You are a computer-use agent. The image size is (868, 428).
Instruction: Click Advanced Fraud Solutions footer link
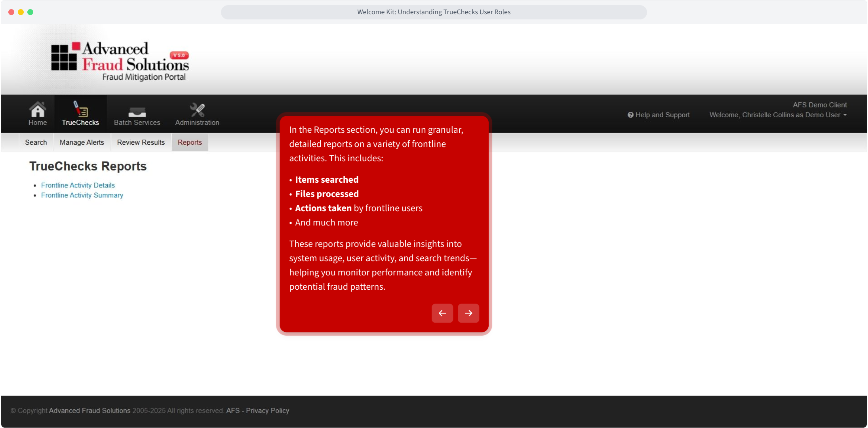[x=89, y=411]
